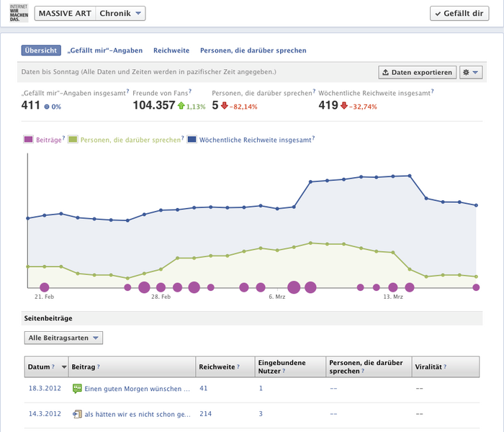Open post link Einen guten Morgen wünschen
504x432 pixels.
pyautogui.click(x=137, y=389)
